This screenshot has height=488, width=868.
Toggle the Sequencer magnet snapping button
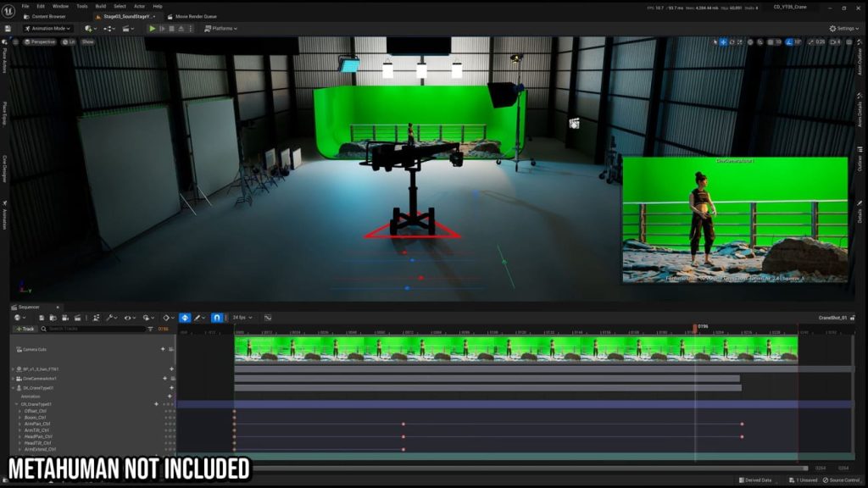tap(217, 318)
